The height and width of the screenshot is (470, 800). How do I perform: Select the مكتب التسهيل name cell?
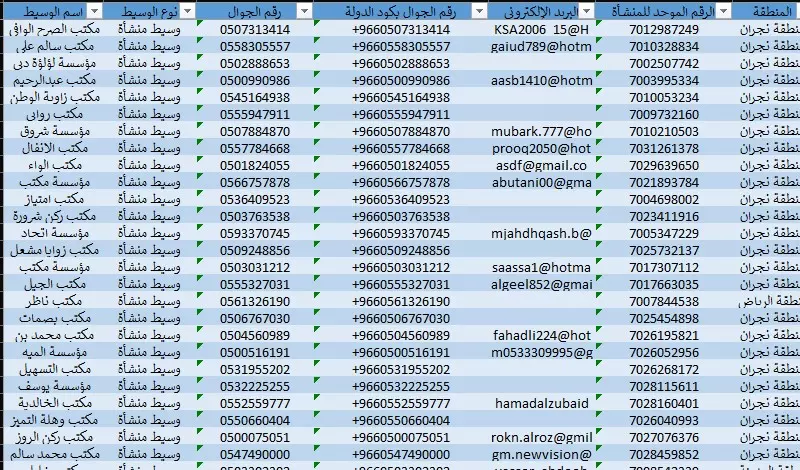[53, 369]
